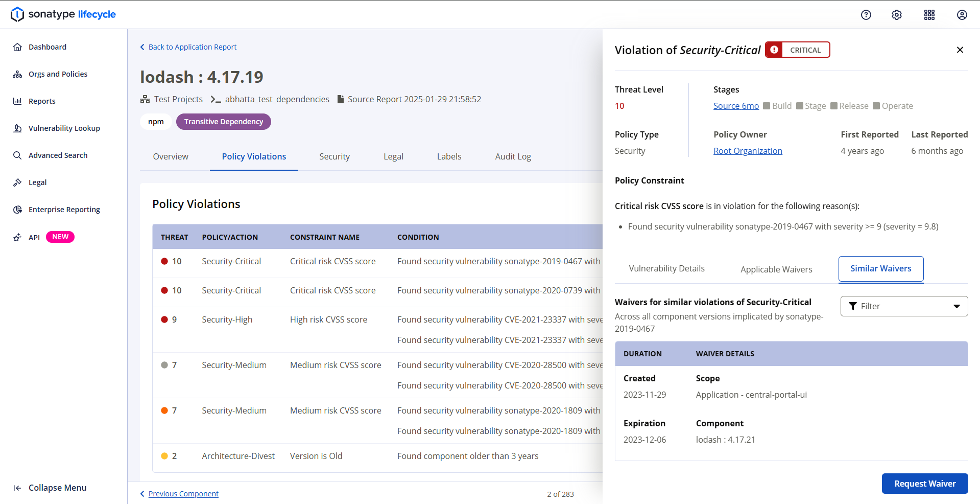
Task: Click the critical alert exclamation icon
Action: tap(774, 50)
